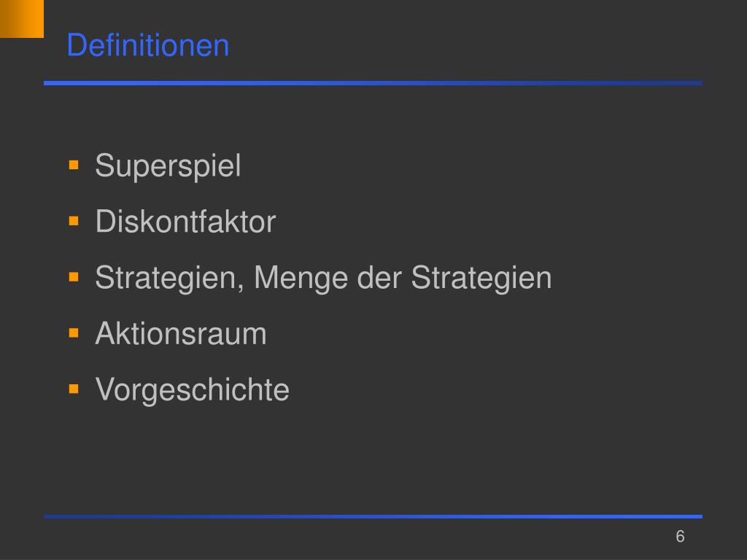The height and width of the screenshot is (560, 747).
Task: Click the blue line under the title
Action: pyautogui.click(x=373, y=83)
